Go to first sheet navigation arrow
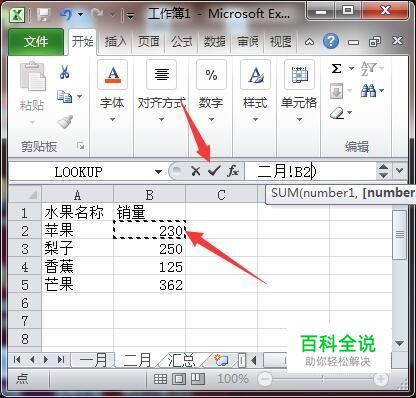 click(x=17, y=359)
